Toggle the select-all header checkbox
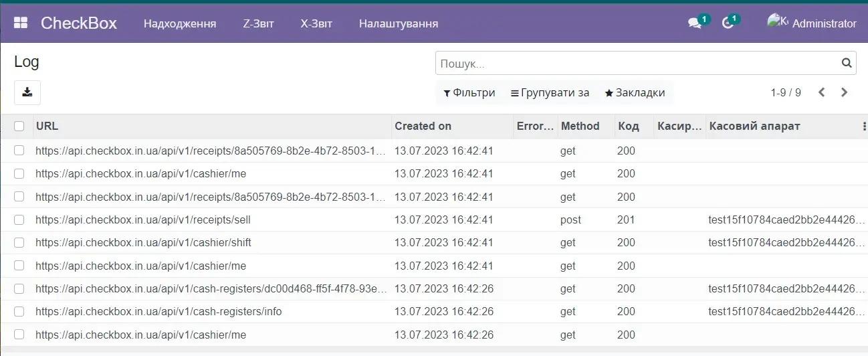The width and height of the screenshot is (868, 356). (x=19, y=126)
